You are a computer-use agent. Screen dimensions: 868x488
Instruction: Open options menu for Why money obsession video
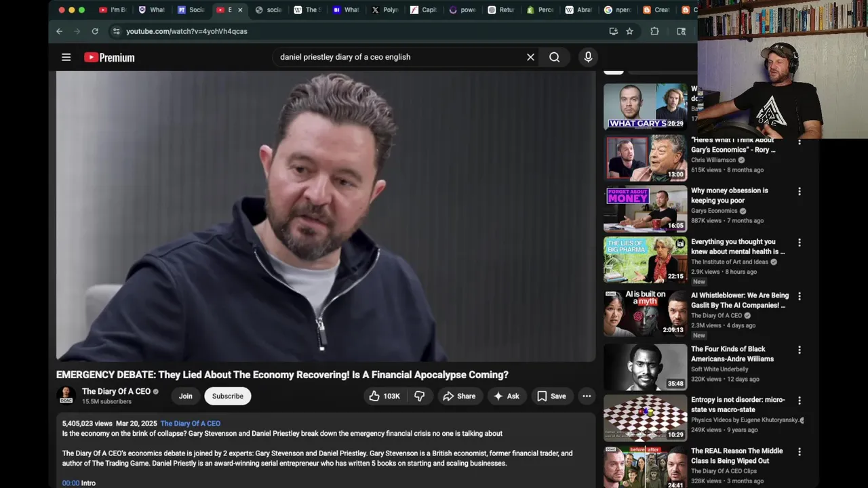[x=800, y=192]
